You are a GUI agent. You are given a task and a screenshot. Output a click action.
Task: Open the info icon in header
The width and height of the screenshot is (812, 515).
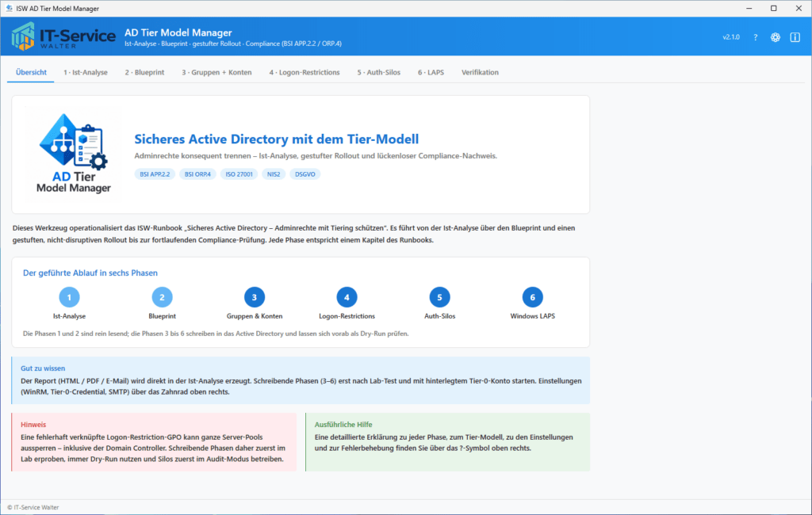pos(795,37)
